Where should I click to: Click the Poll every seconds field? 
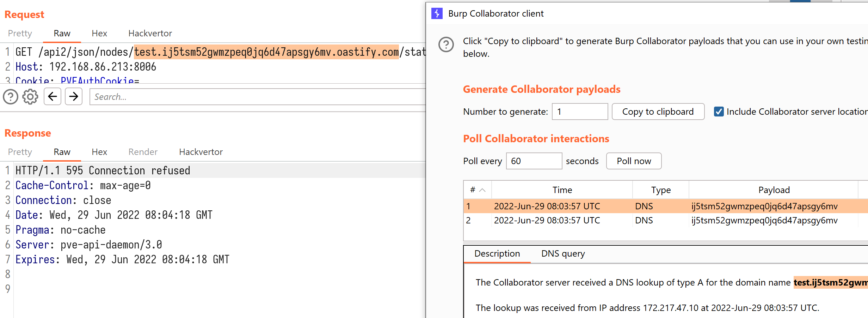[x=534, y=161]
